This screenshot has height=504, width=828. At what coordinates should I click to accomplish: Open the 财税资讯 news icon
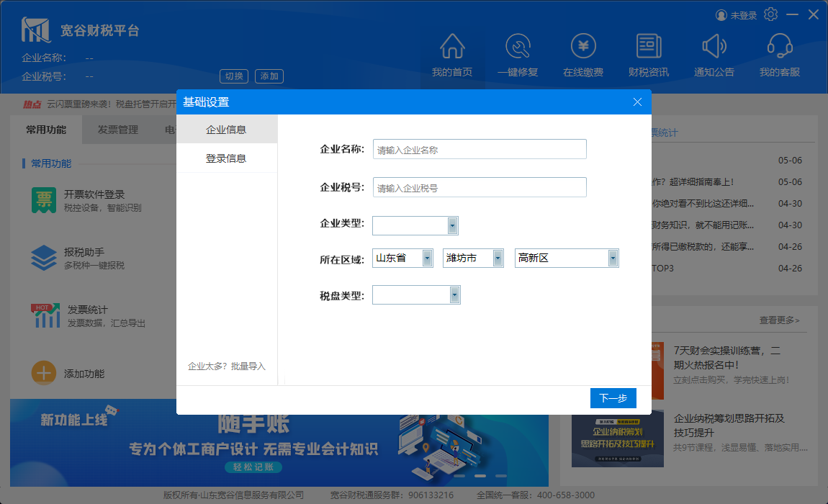649,47
